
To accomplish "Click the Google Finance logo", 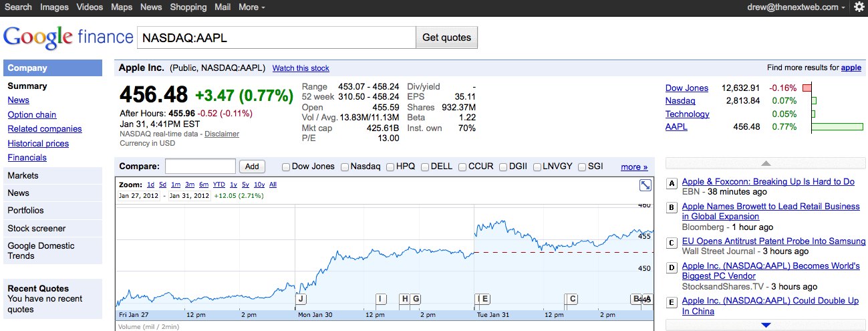I will (67, 37).
